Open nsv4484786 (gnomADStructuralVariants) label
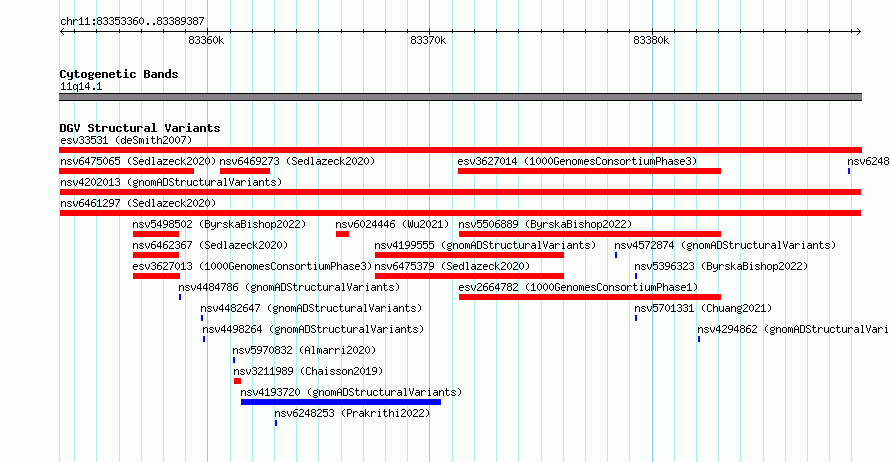This screenshot has height=462, width=890. coord(289,287)
